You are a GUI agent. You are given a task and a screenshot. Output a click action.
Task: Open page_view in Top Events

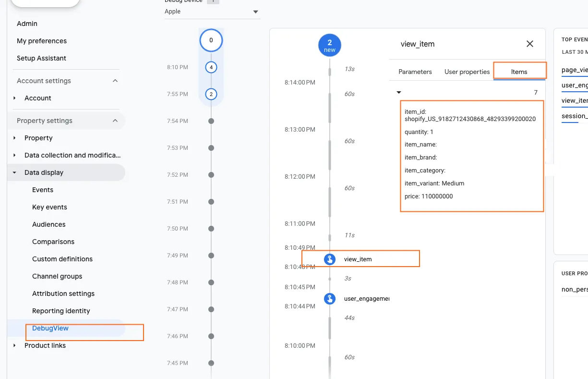pos(575,70)
